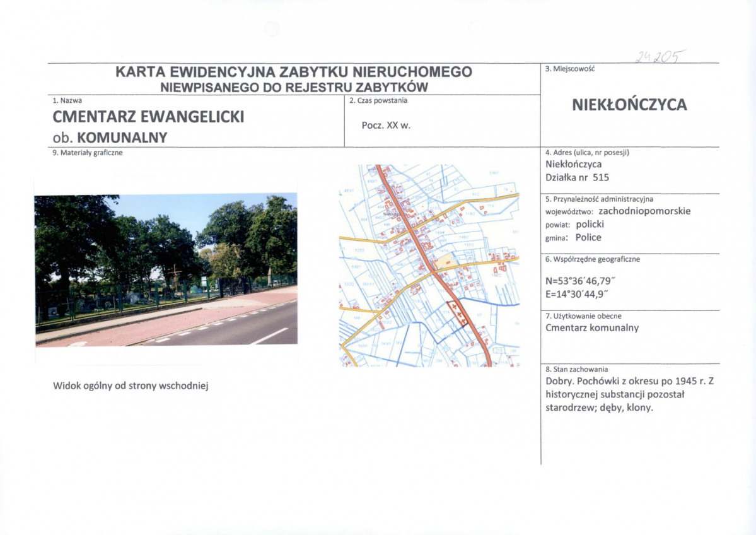Click the date value "Pocz. XX w."
Viewport: 756px width, 535px height.
tap(386, 126)
